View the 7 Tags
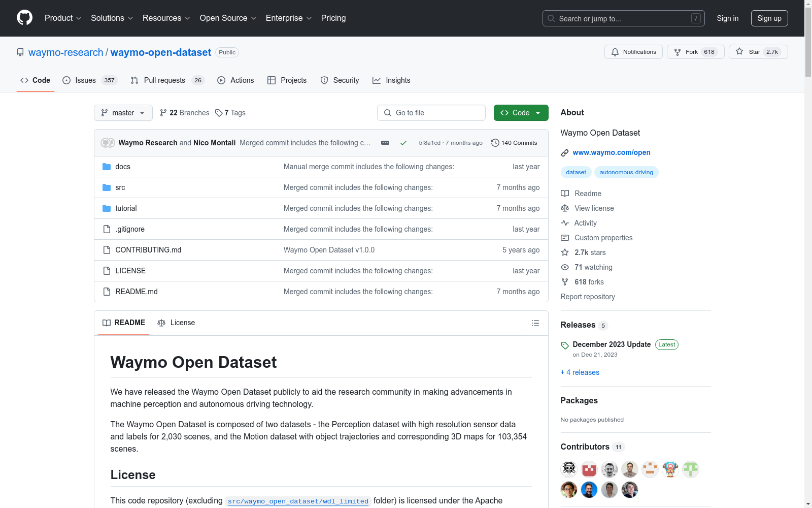This screenshot has width=812, height=508. click(230, 113)
